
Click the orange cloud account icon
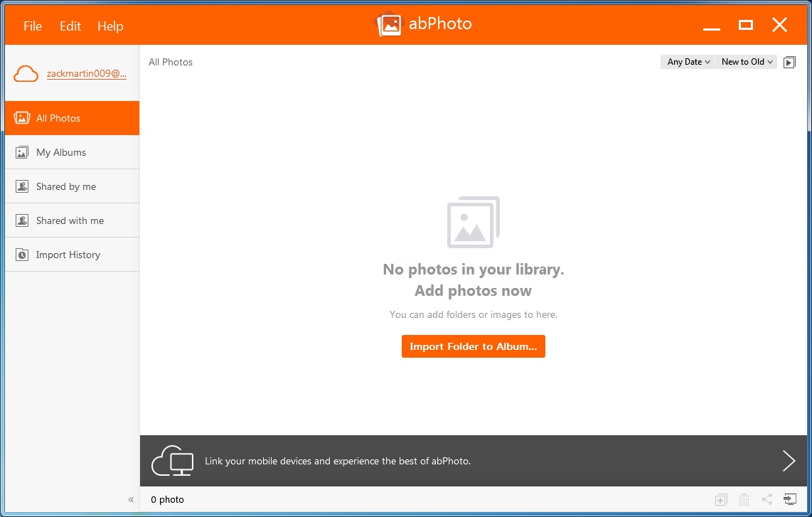point(26,74)
